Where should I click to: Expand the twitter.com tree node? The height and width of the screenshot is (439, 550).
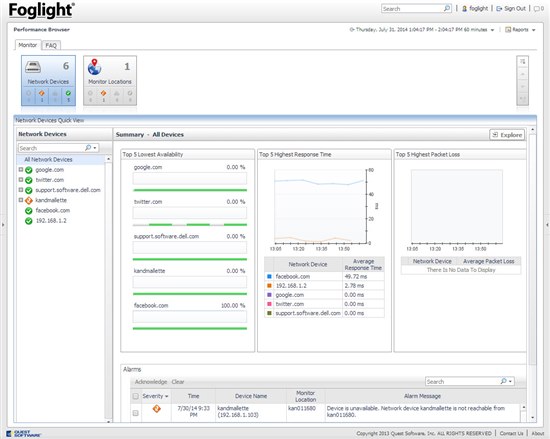21,180
